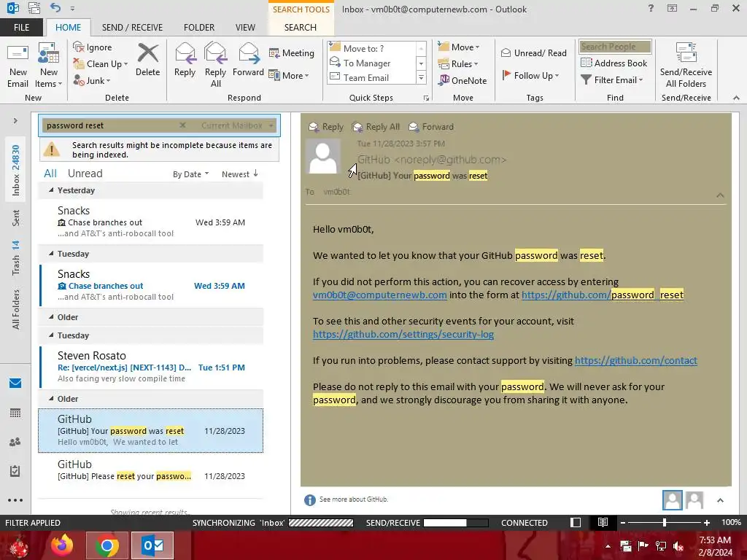Toggle Unread/Read status
The height and width of the screenshot is (560, 747).
tap(534, 52)
